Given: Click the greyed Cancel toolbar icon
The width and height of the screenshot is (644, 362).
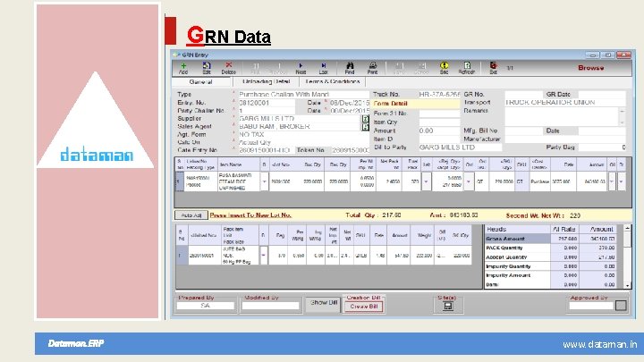Looking at the screenshot, I should (421, 68).
